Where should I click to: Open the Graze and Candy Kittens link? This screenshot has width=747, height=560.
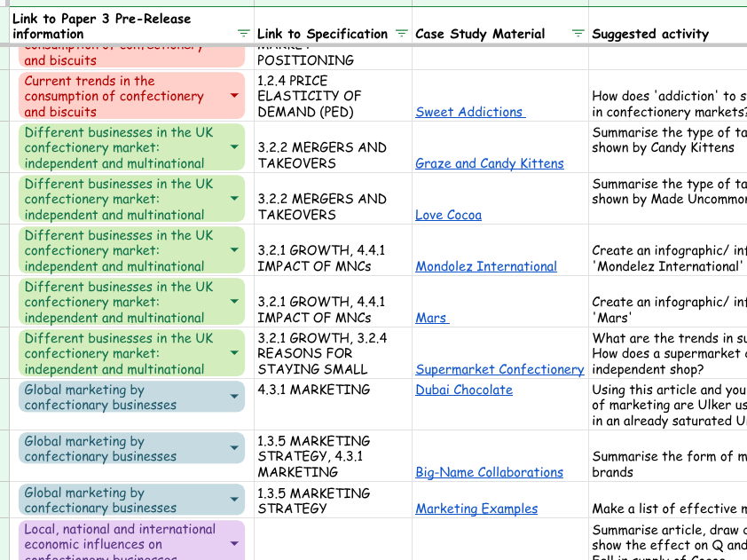pos(489,163)
